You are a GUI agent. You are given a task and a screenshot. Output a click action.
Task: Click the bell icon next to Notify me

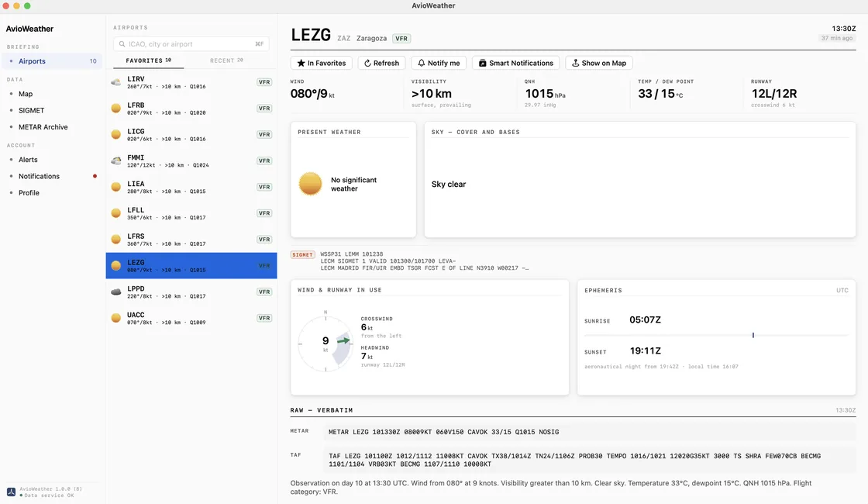(x=422, y=63)
